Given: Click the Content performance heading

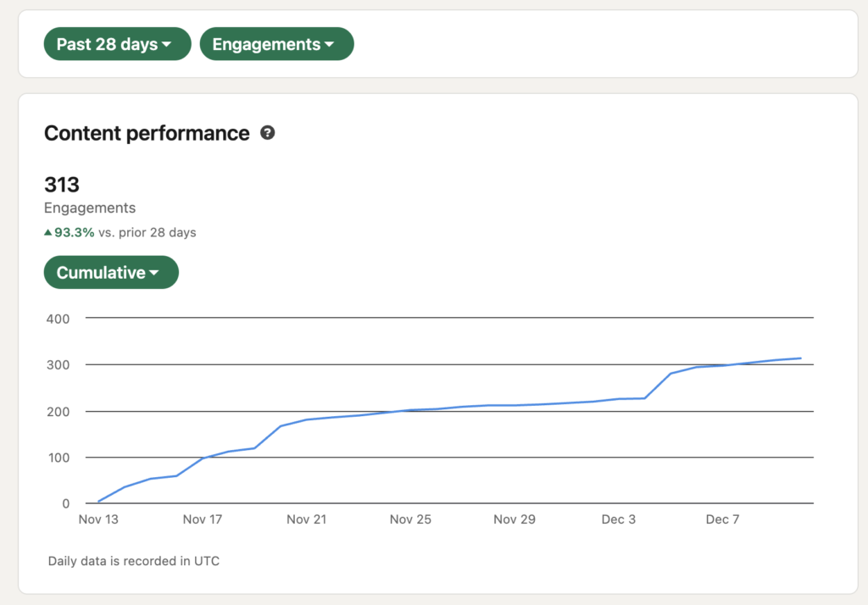Looking at the screenshot, I should pyautogui.click(x=147, y=133).
